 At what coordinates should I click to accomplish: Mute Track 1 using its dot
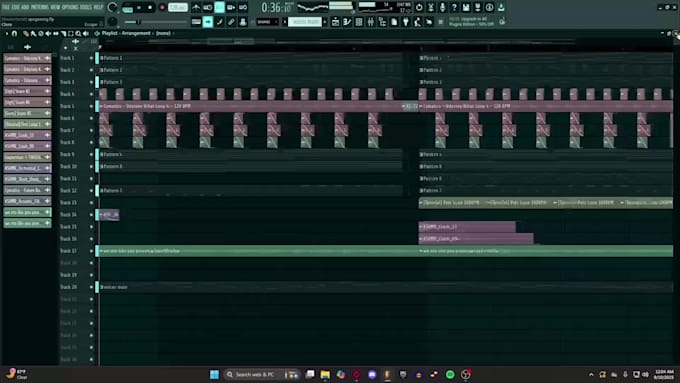[x=92, y=58]
